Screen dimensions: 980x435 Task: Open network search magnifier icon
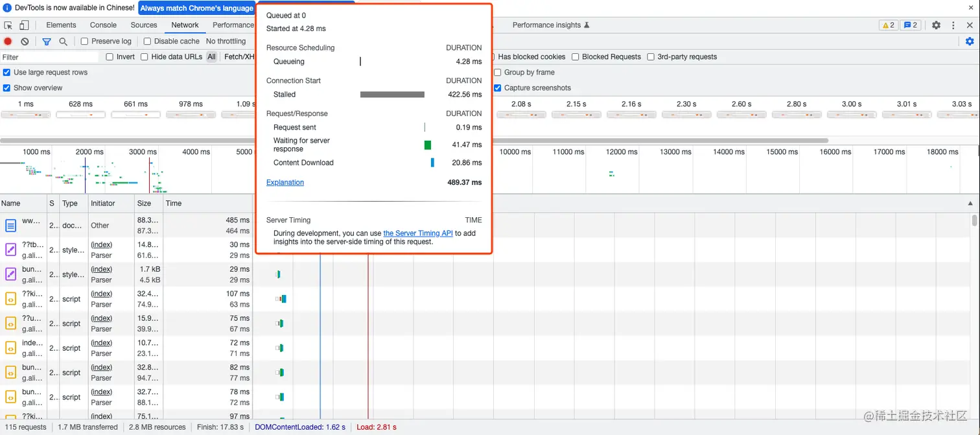point(63,41)
